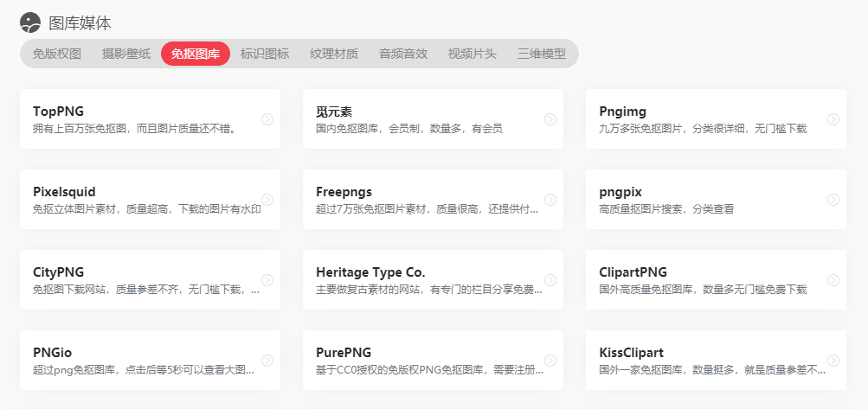The height and width of the screenshot is (409, 868).
Task: Click description 九万多张免抠图片，分类很详细，无门槛下载
Action: point(703,129)
